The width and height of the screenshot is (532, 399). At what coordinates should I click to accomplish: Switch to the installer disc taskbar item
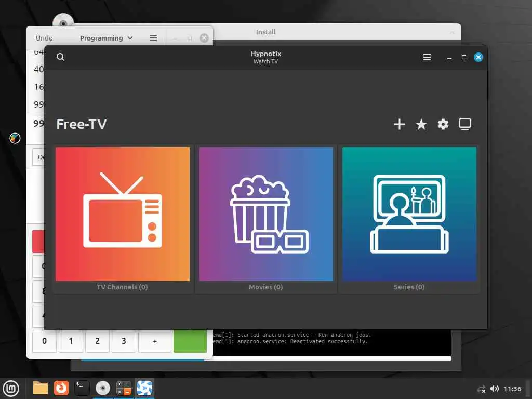pyautogui.click(x=103, y=388)
